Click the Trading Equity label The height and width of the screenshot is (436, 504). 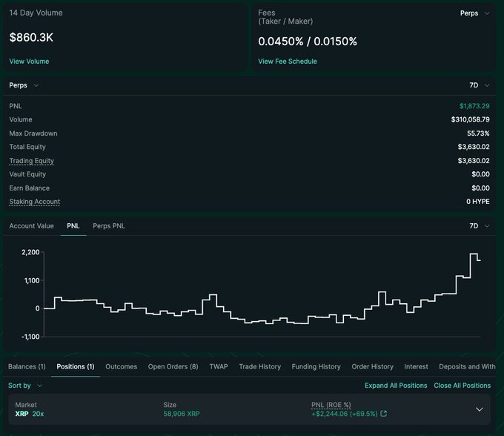click(x=31, y=161)
